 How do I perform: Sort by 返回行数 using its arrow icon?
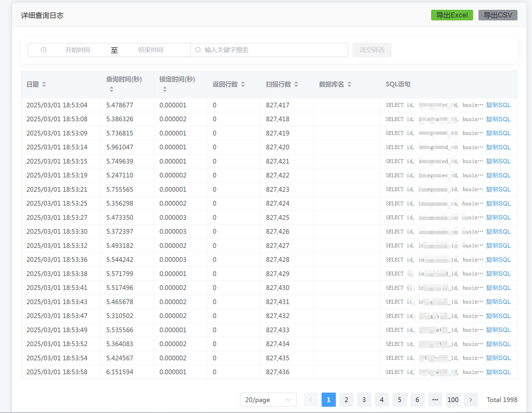coord(243,84)
